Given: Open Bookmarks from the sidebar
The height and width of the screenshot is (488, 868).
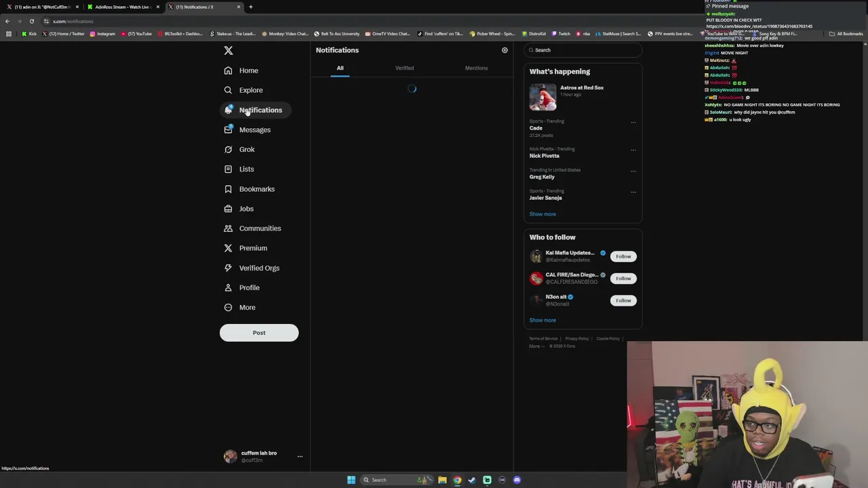Looking at the screenshot, I should pos(250,189).
